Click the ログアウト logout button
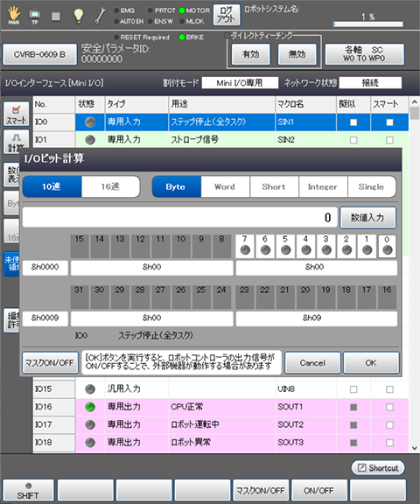The width and height of the screenshot is (420, 504). click(x=227, y=15)
